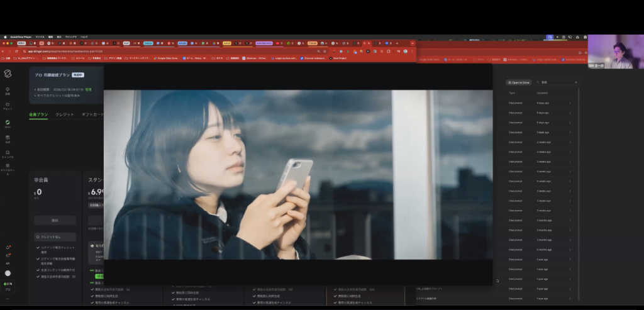Switch to the クレジット tab
Image resolution: width=644 pixels, height=310 pixels.
(x=64, y=114)
